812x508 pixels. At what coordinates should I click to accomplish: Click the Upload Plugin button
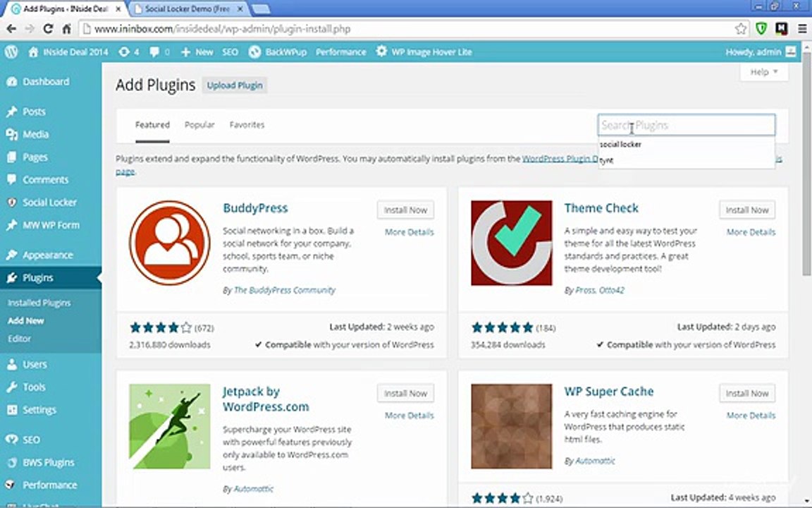pos(235,85)
